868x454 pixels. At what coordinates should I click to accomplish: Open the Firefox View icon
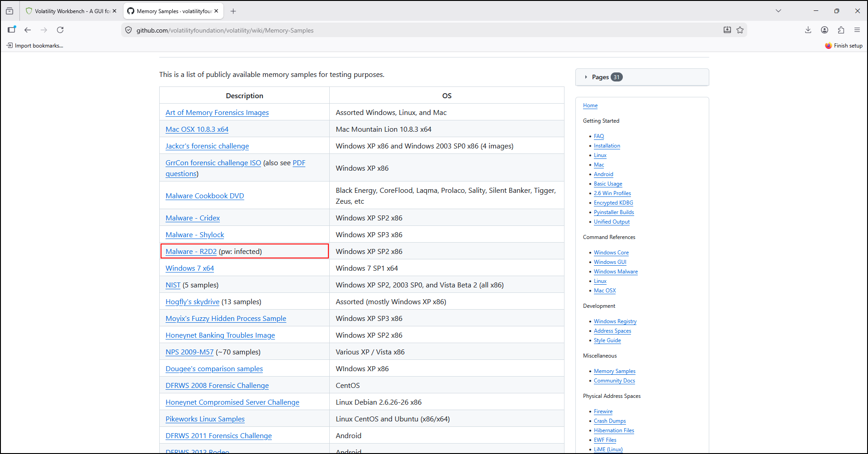click(x=9, y=11)
